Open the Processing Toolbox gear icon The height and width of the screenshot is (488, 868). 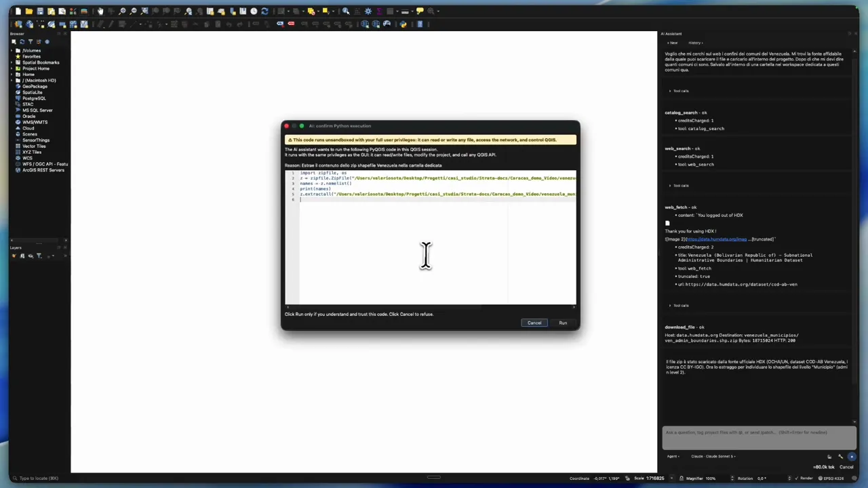pos(368,12)
